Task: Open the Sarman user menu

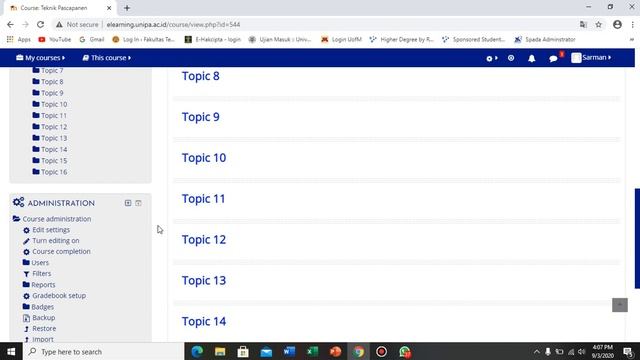Action: point(591,58)
